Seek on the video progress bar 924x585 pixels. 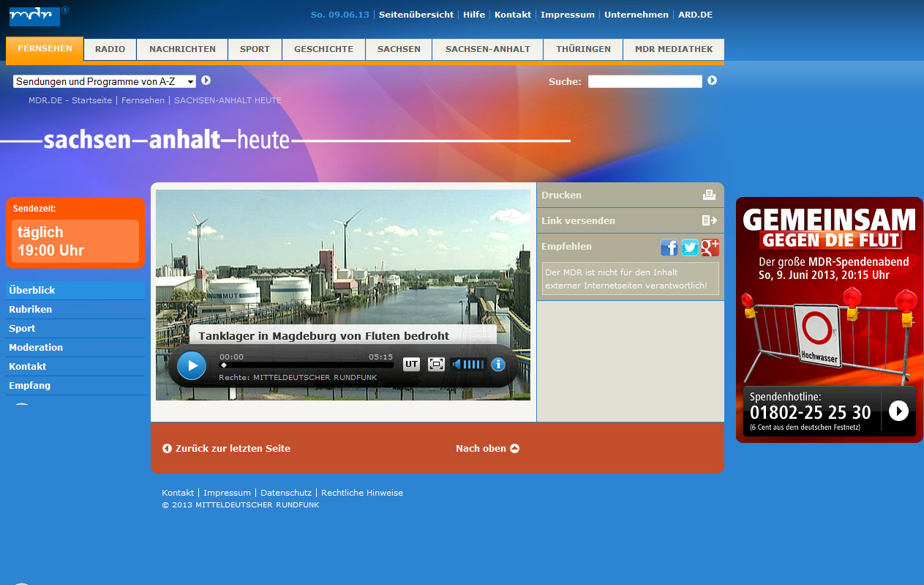(x=307, y=365)
